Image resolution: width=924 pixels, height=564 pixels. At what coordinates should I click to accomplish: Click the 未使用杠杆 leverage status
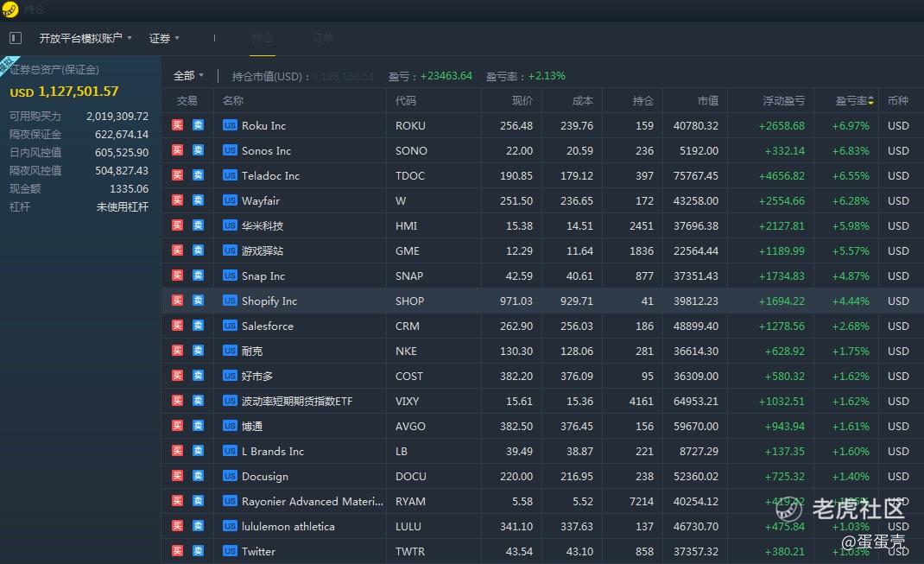click(x=123, y=207)
